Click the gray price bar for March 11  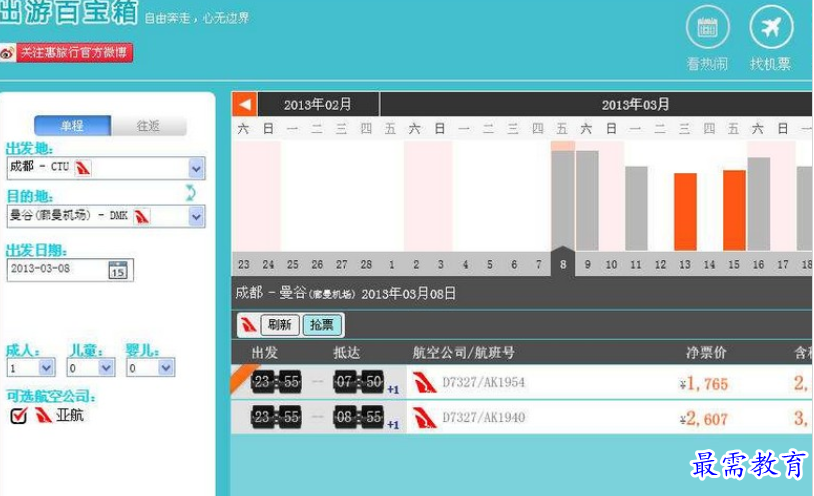(x=636, y=208)
